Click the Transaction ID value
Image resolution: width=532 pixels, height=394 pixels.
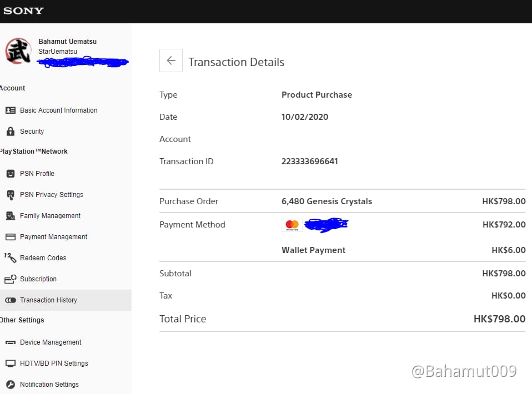click(x=310, y=161)
